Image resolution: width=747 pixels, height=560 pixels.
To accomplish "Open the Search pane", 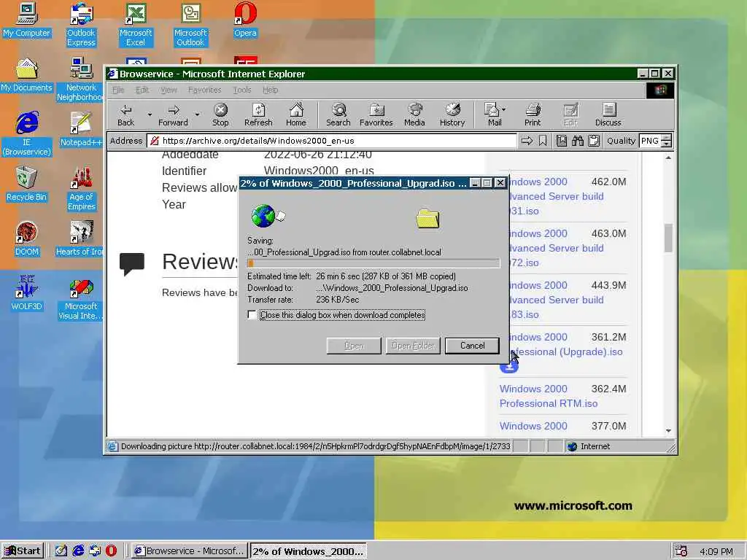I will click(338, 115).
